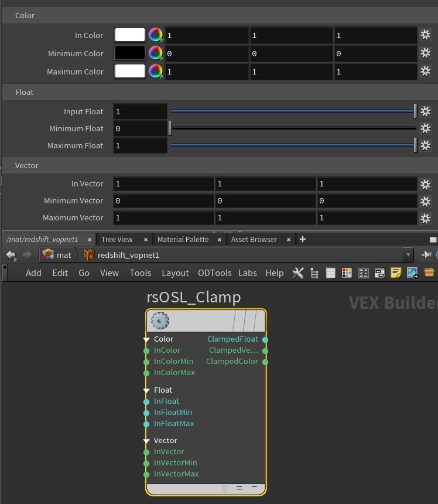The width and height of the screenshot is (438, 504).
Task: Open gear menu for In Color parameter
Action: click(426, 35)
